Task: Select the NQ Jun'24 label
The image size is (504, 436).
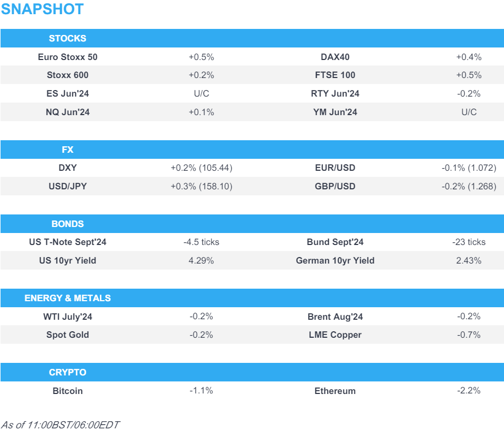Action: pyautogui.click(x=68, y=112)
